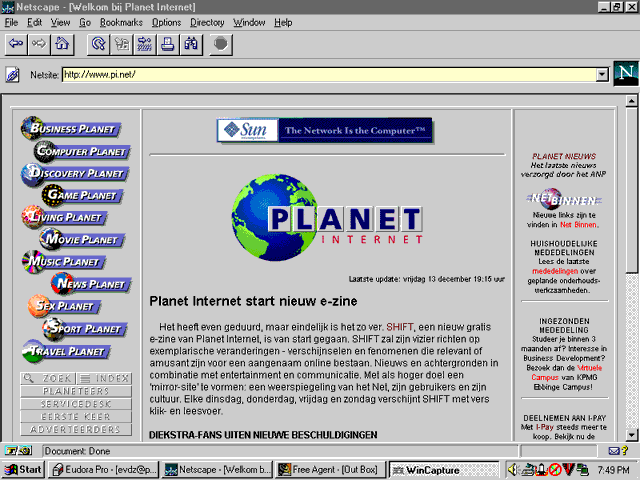640x480 pixels.
Task: Click the volume speaker tray icon
Action: point(512,469)
